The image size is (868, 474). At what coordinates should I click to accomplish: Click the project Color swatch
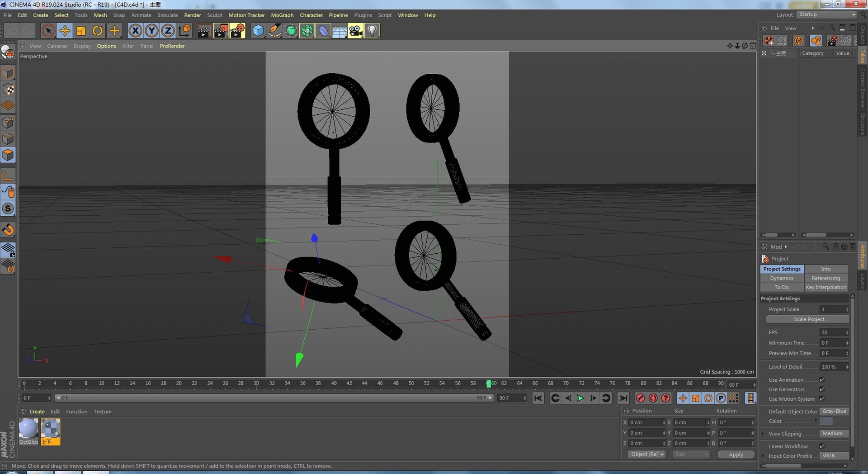pos(826,421)
